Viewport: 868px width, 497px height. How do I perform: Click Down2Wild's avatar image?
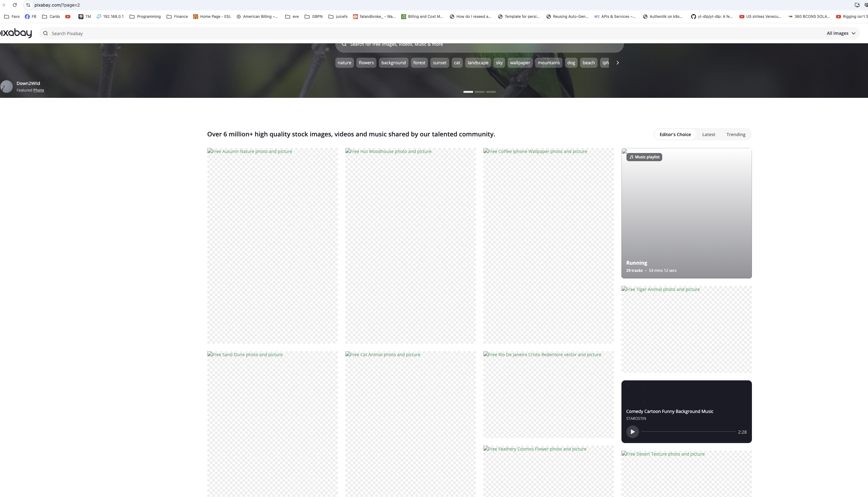pos(7,86)
